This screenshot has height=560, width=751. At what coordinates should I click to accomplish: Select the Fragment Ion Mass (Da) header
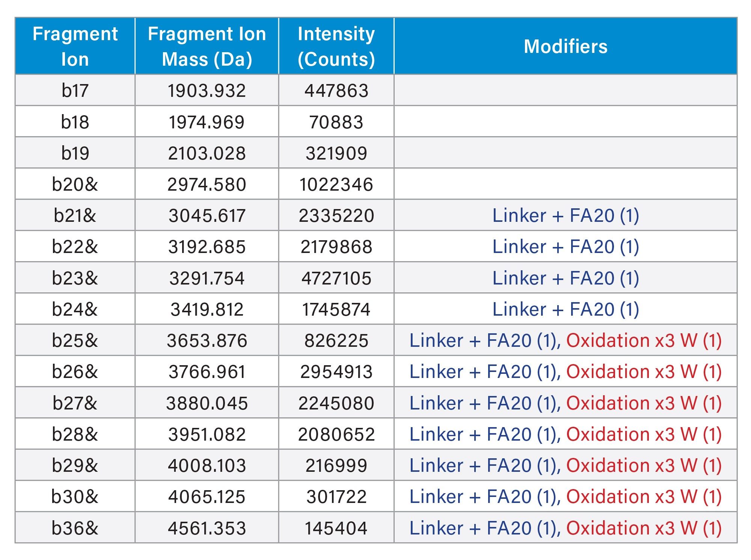tap(207, 46)
